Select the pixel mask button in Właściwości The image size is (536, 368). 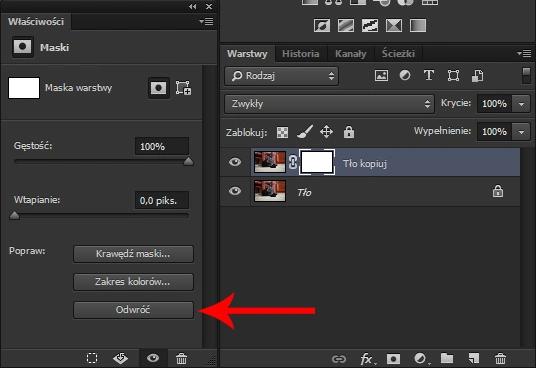click(x=159, y=88)
